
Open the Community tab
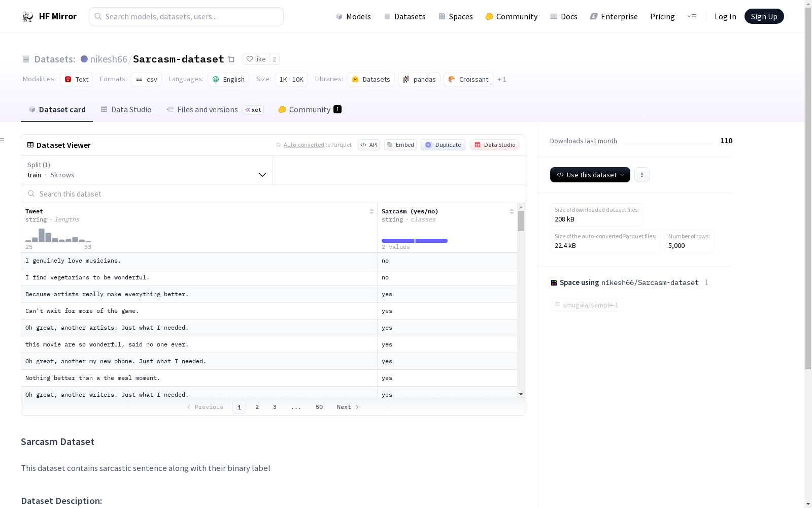pos(310,110)
